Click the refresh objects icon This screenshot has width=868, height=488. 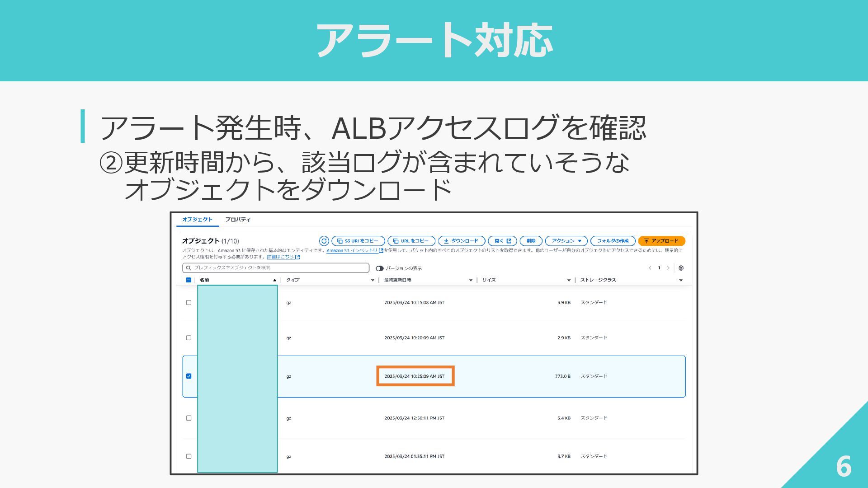click(x=324, y=241)
